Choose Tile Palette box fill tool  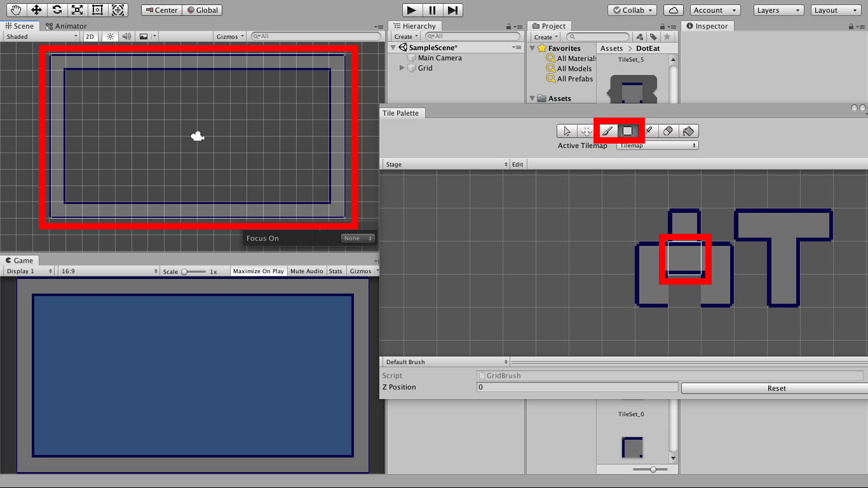click(x=627, y=131)
